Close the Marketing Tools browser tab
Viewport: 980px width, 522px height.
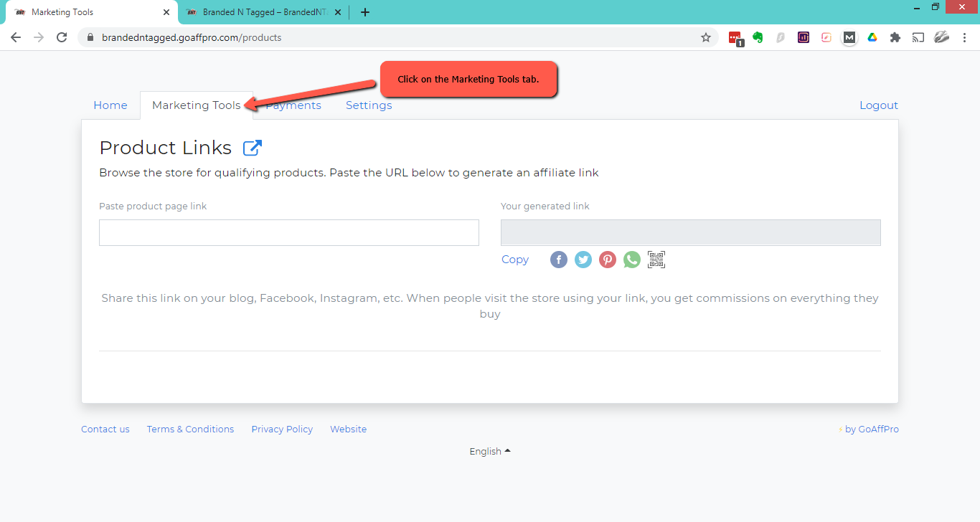(x=166, y=12)
